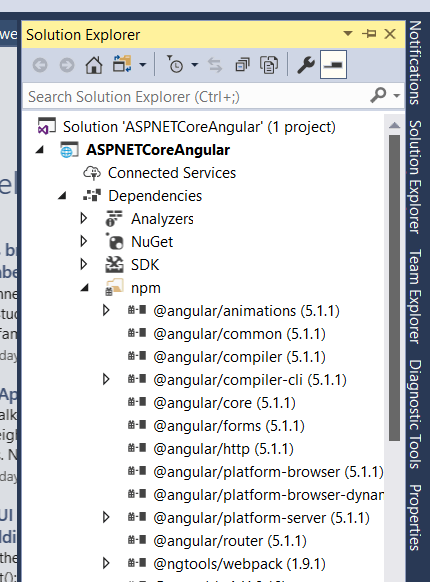Collapse the npm dependencies node

(85, 288)
